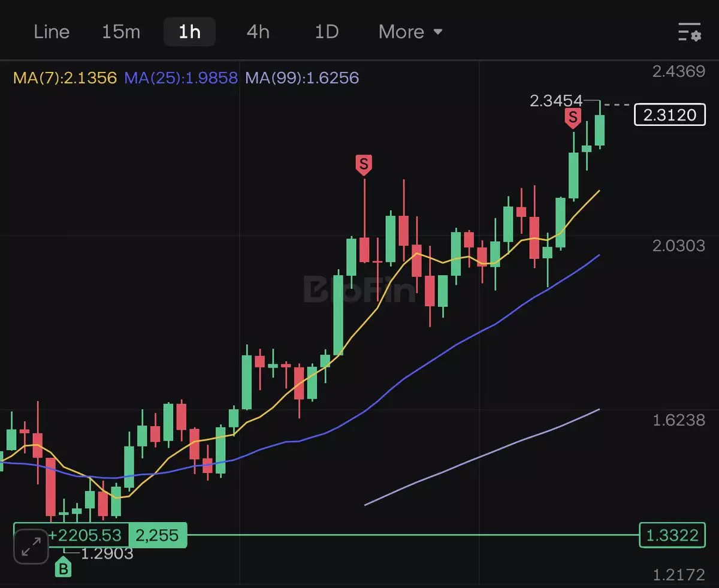Click the 2.3454 high price label

click(x=556, y=101)
